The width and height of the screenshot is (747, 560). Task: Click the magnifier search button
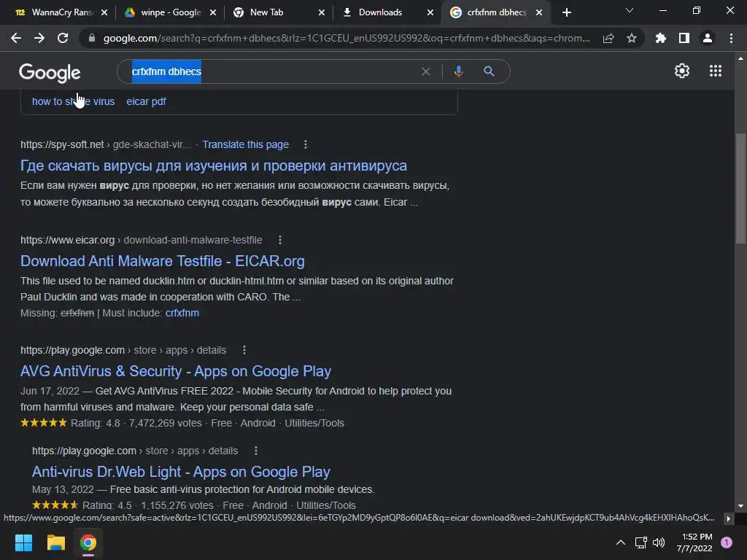coord(489,71)
